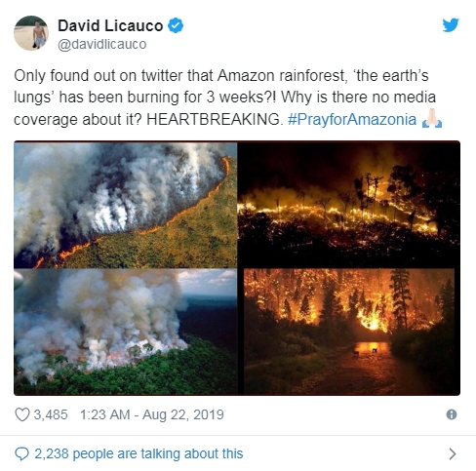Open rainforest smoke plume photo
This screenshot has width=476, height=471.
point(126,332)
